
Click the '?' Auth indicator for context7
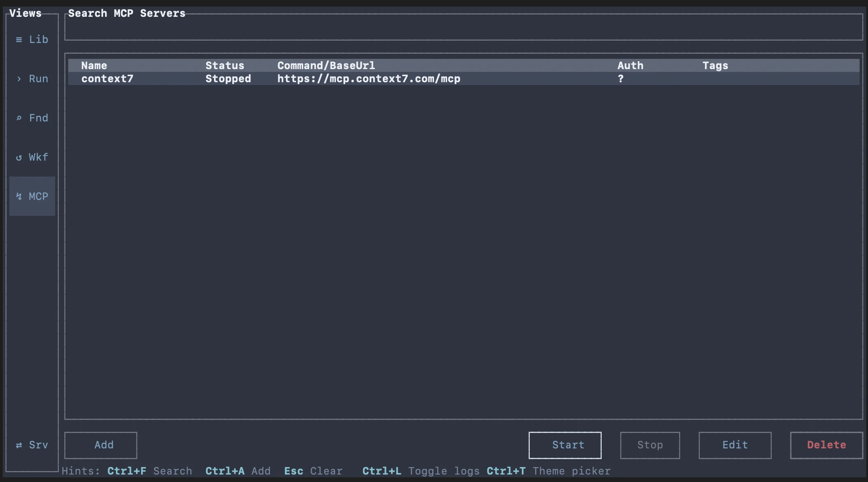(620, 79)
